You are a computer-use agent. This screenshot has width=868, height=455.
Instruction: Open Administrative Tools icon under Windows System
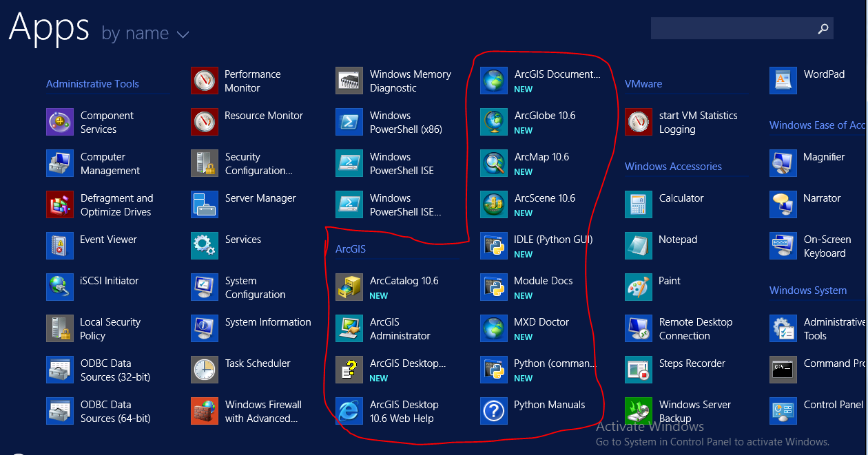(x=783, y=329)
